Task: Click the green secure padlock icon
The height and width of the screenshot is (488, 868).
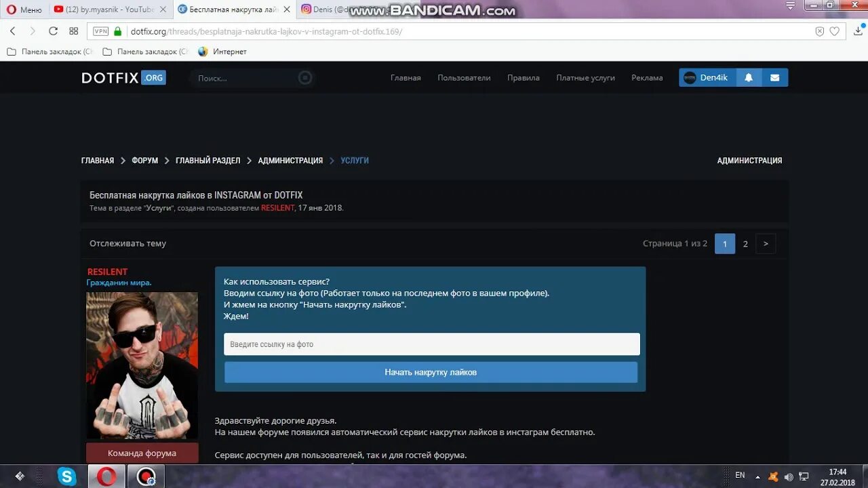Action: 118,31
